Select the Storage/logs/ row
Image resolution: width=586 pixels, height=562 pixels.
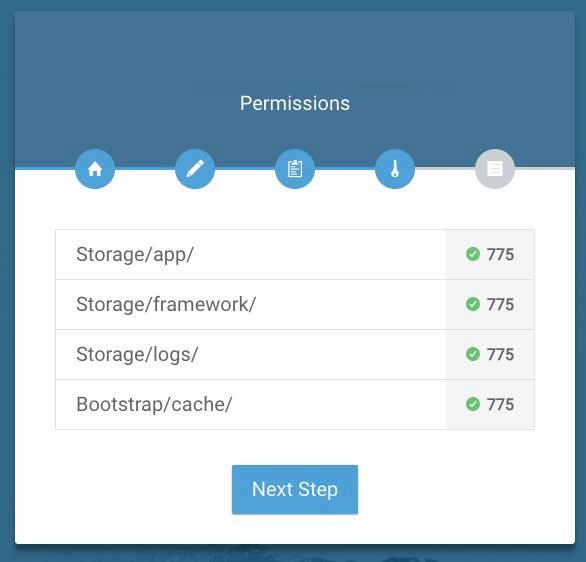point(295,355)
